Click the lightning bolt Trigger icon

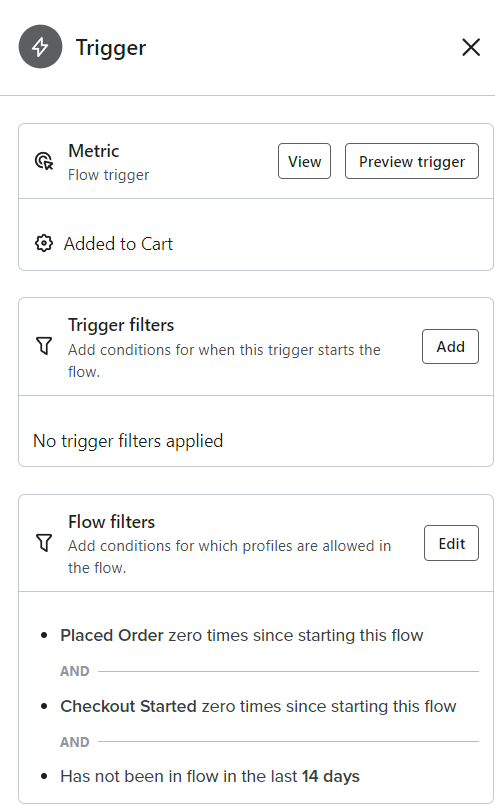40,47
